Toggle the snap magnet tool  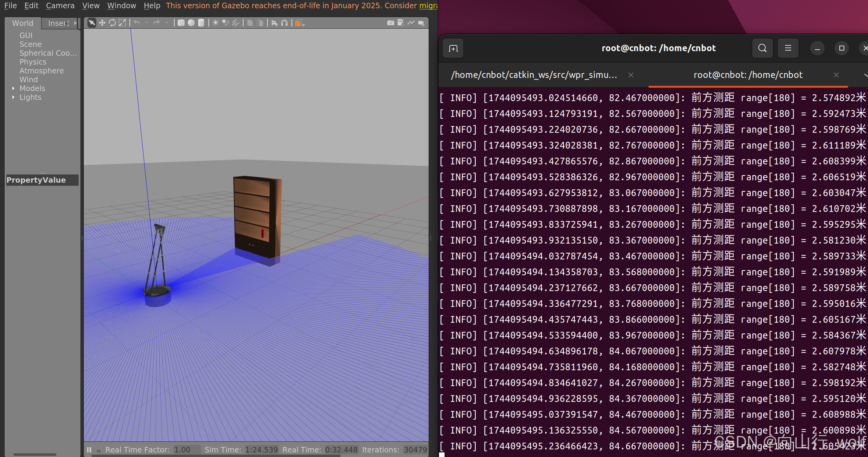pyautogui.click(x=284, y=23)
